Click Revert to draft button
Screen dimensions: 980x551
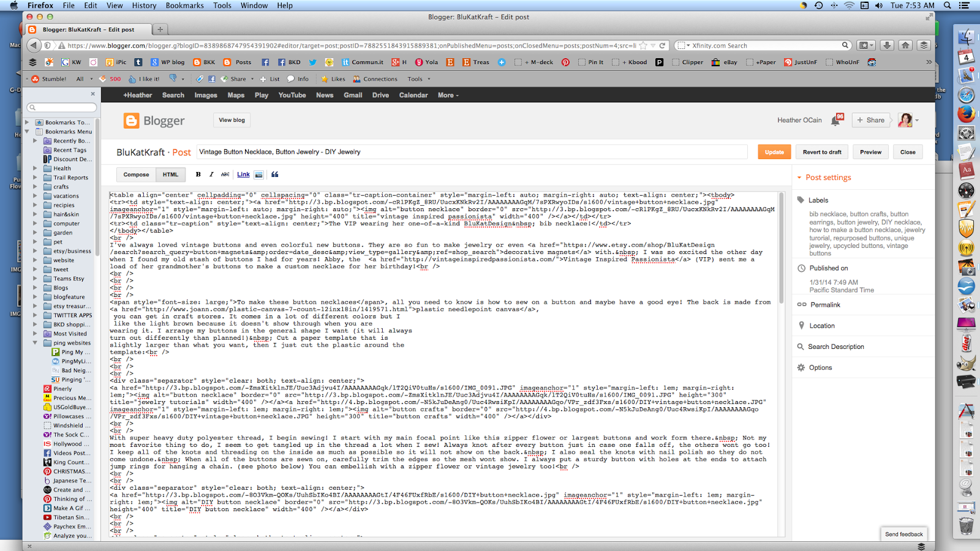(x=822, y=152)
